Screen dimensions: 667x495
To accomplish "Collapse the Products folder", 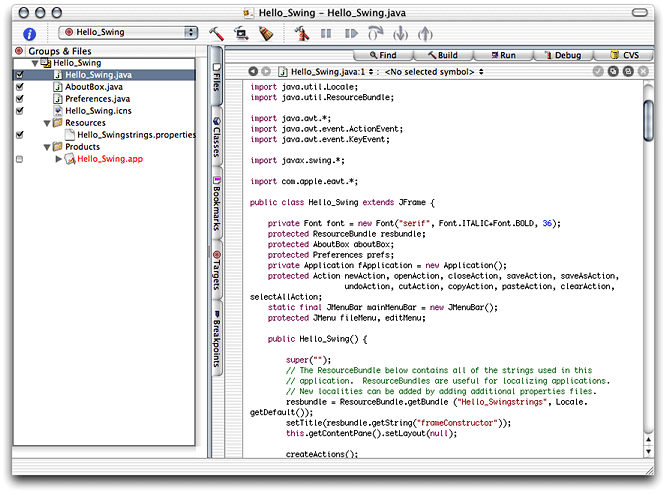I will (x=47, y=147).
